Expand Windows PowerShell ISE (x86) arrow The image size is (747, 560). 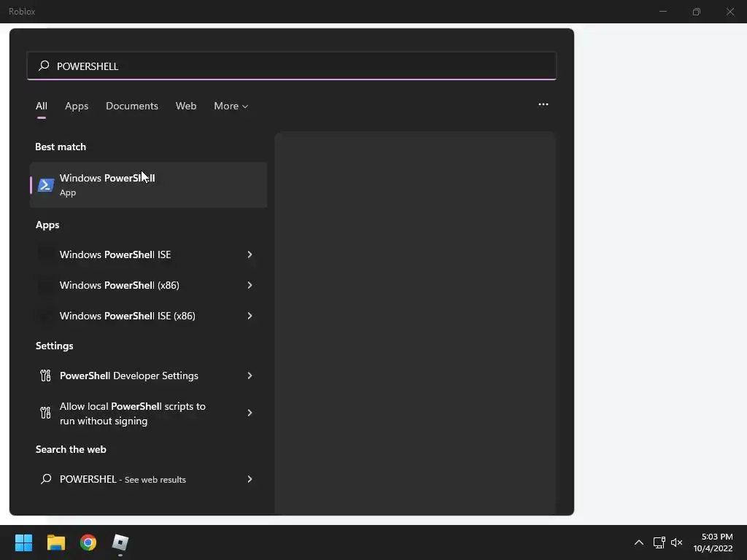249,316
